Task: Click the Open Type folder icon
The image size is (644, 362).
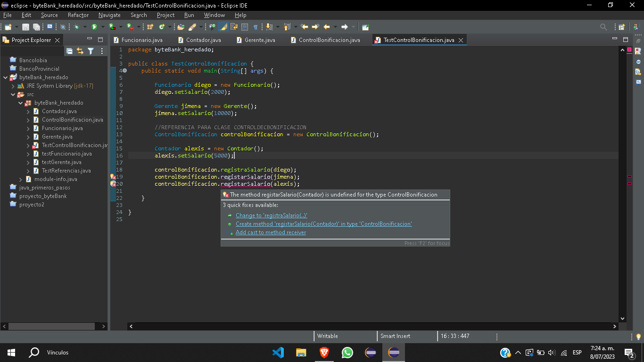Action: pyautogui.click(x=181, y=27)
